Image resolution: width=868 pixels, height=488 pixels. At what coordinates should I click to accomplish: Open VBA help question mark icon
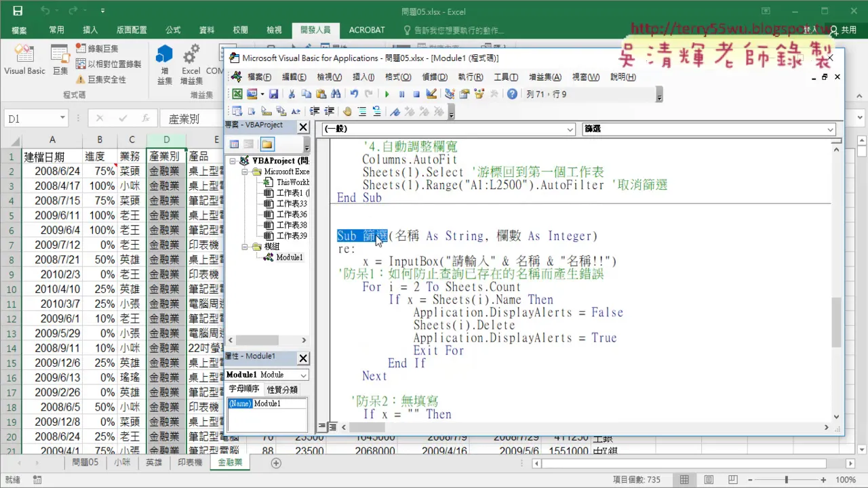(x=512, y=94)
